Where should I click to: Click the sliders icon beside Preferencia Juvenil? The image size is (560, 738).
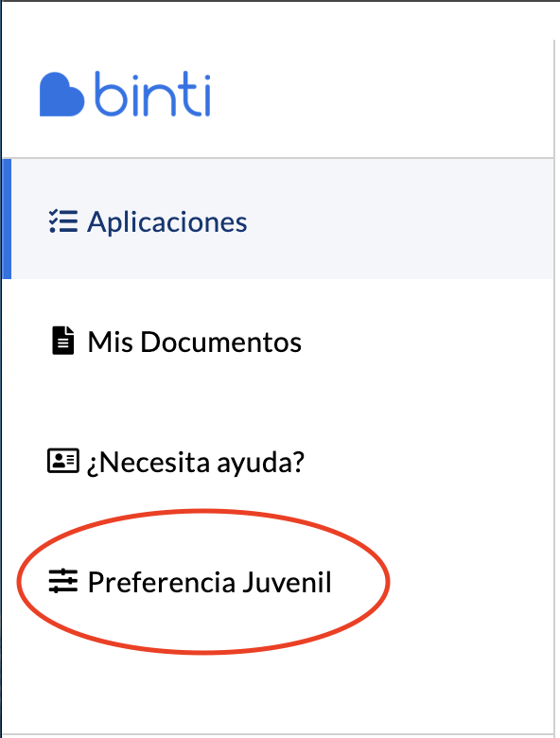pyautogui.click(x=63, y=581)
